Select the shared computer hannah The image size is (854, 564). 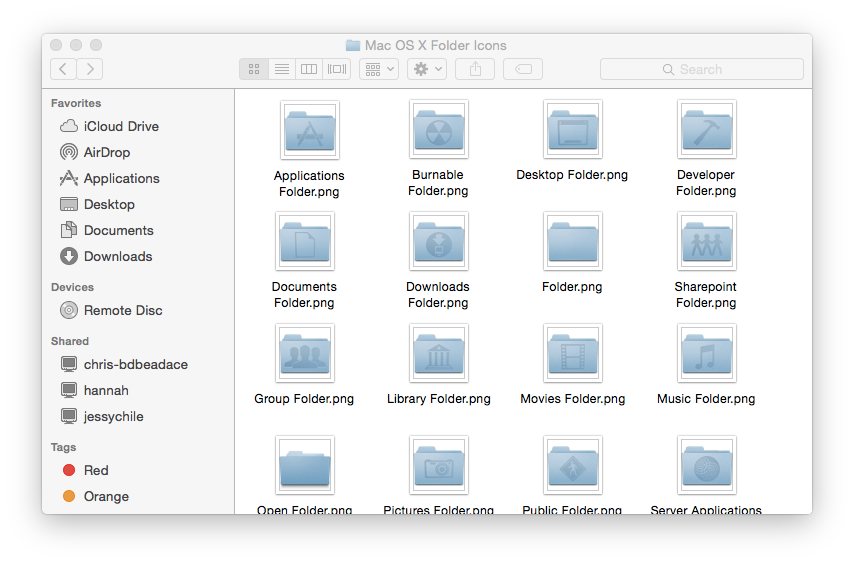coord(94,390)
